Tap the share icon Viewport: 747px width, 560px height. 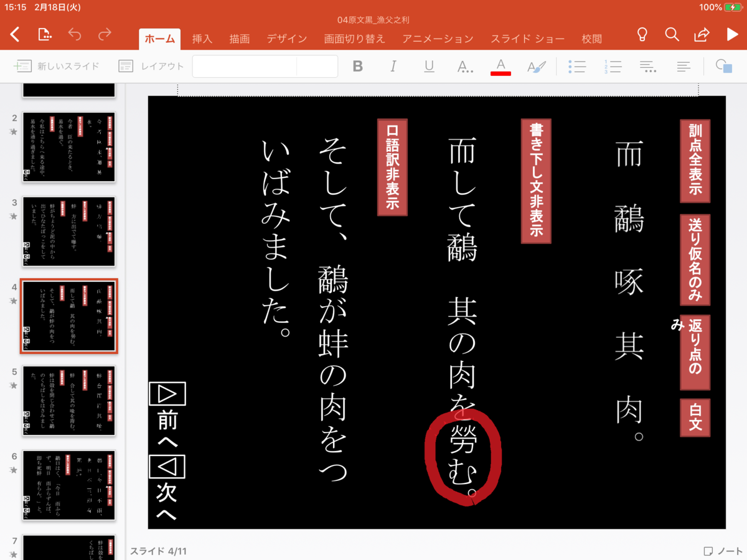point(702,34)
